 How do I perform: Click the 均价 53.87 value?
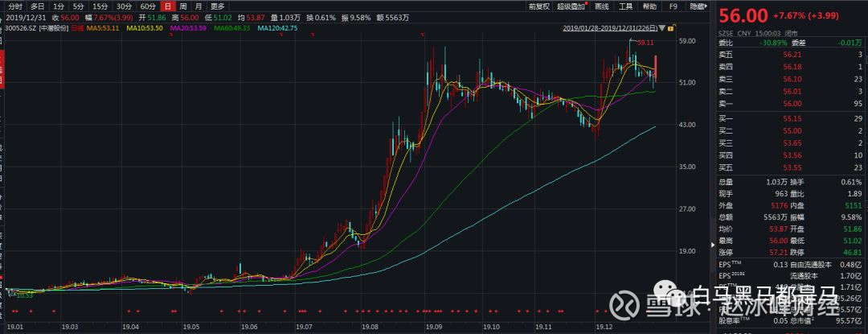coord(778,229)
